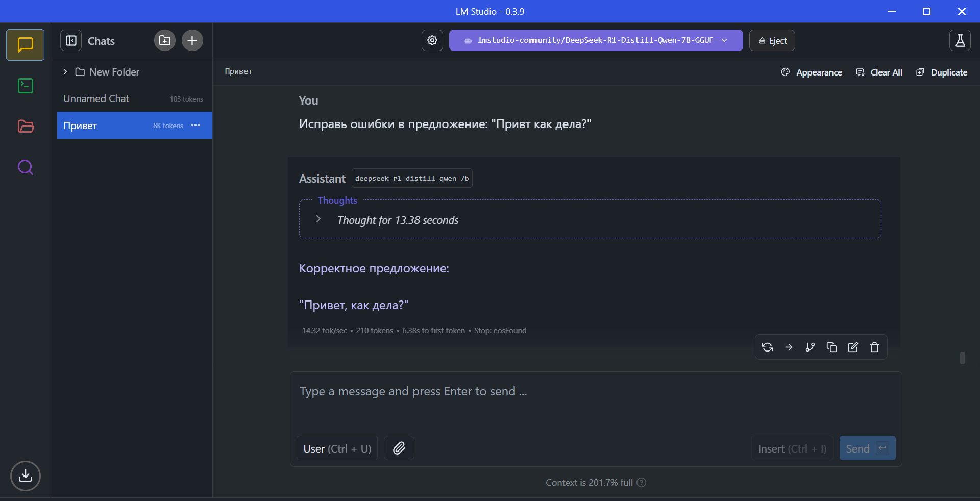Screen dimensions: 980x501
Task: Delete the assistant message
Action: pyautogui.click(x=874, y=347)
